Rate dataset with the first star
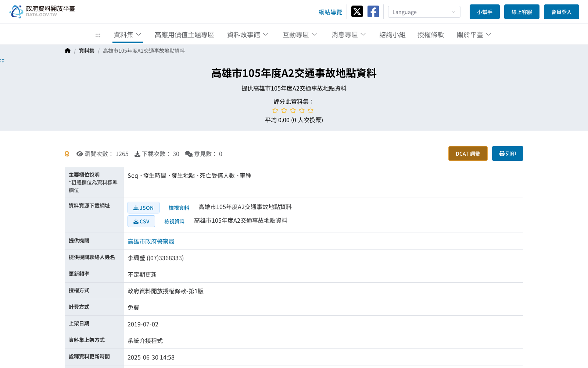 coord(275,110)
